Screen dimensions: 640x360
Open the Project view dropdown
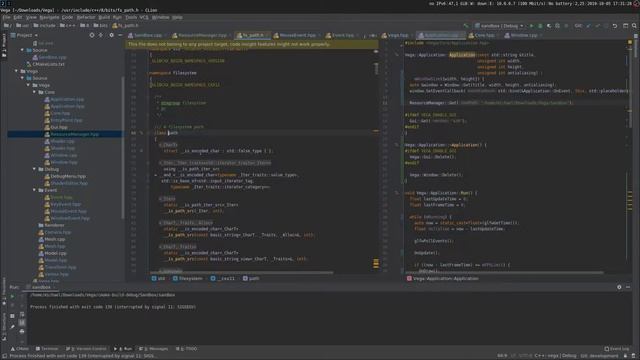point(24,36)
